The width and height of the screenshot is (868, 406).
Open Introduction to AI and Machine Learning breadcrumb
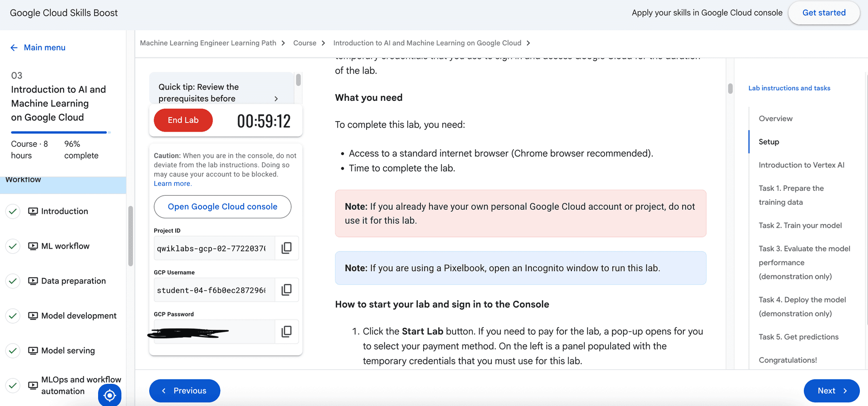click(x=427, y=43)
